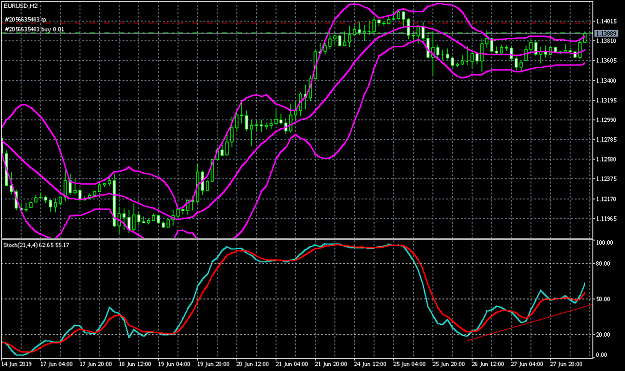The image size is (625, 371).
Task: Click the 1.13605 price scale label
Action: [x=607, y=61]
